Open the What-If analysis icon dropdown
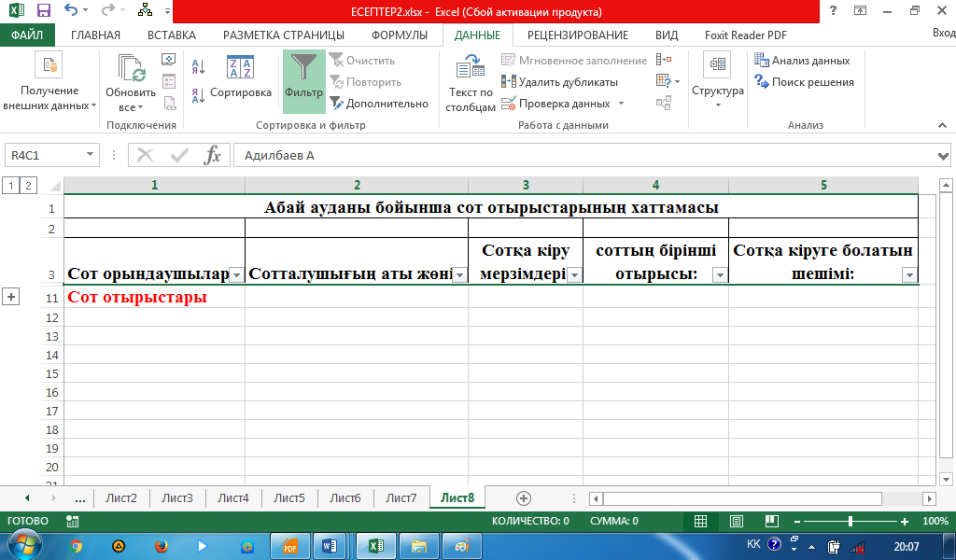This screenshot has height=560, width=956. tap(668, 81)
